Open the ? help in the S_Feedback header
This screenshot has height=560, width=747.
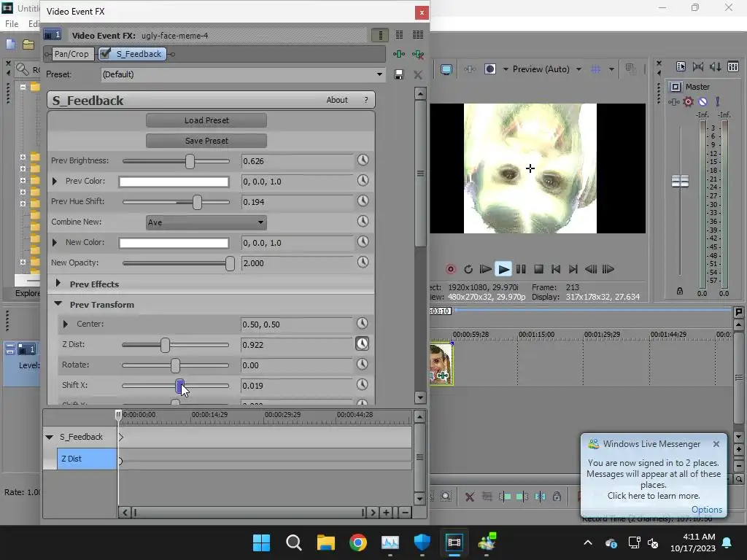[366, 100]
